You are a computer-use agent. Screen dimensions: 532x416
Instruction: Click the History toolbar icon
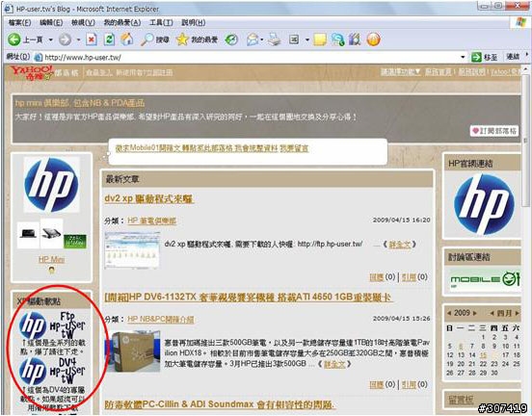(231, 39)
